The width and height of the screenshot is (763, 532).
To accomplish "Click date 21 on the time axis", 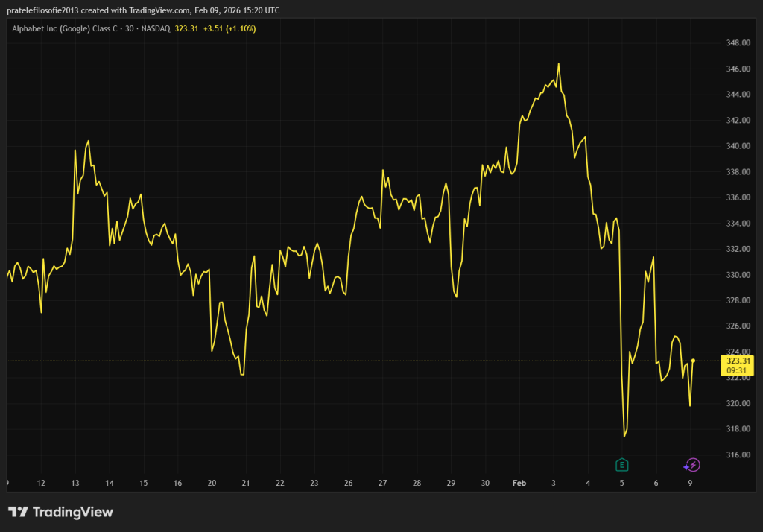I will pyautogui.click(x=246, y=483).
